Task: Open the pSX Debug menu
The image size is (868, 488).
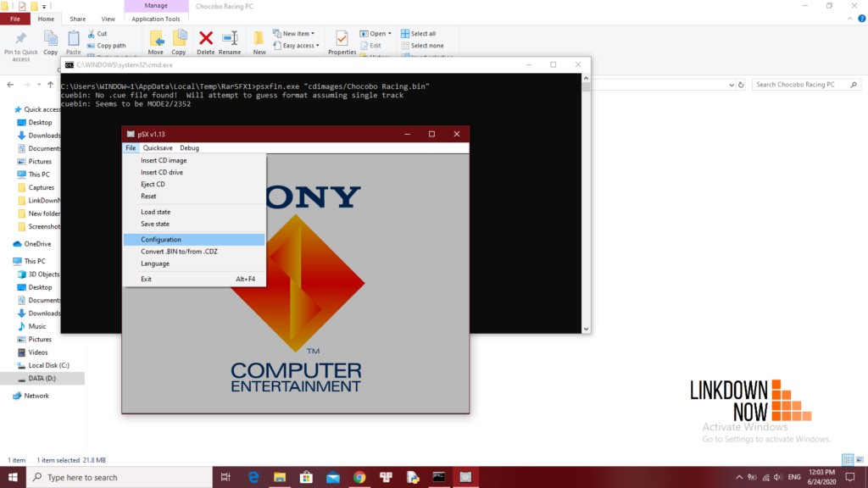Action: pyautogui.click(x=189, y=147)
